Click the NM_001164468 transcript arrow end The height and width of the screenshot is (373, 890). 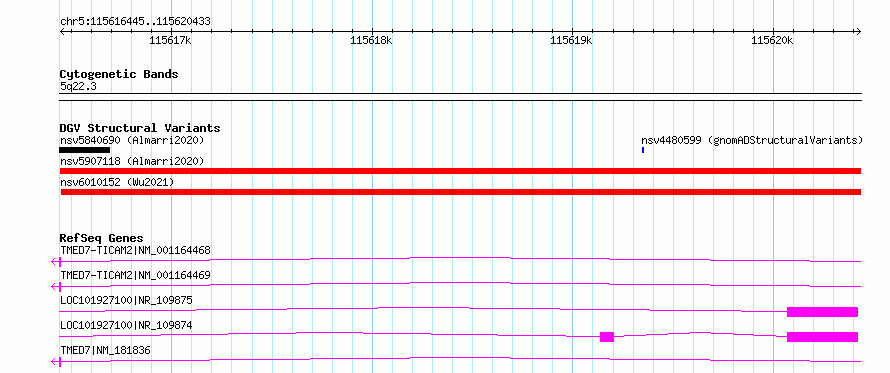(x=56, y=262)
